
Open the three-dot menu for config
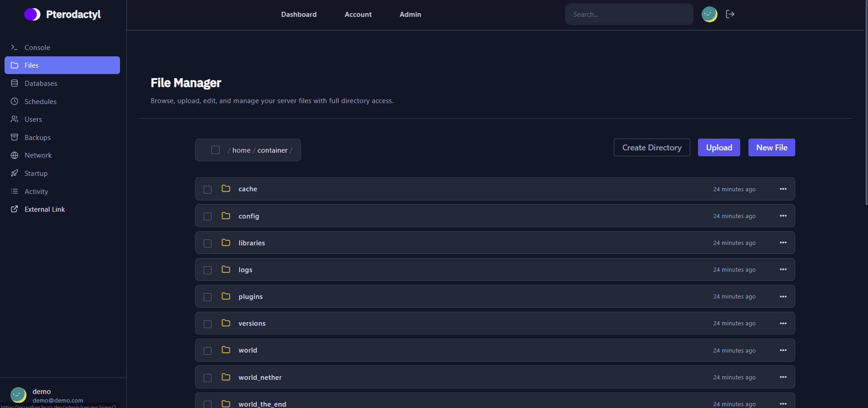(783, 216)
